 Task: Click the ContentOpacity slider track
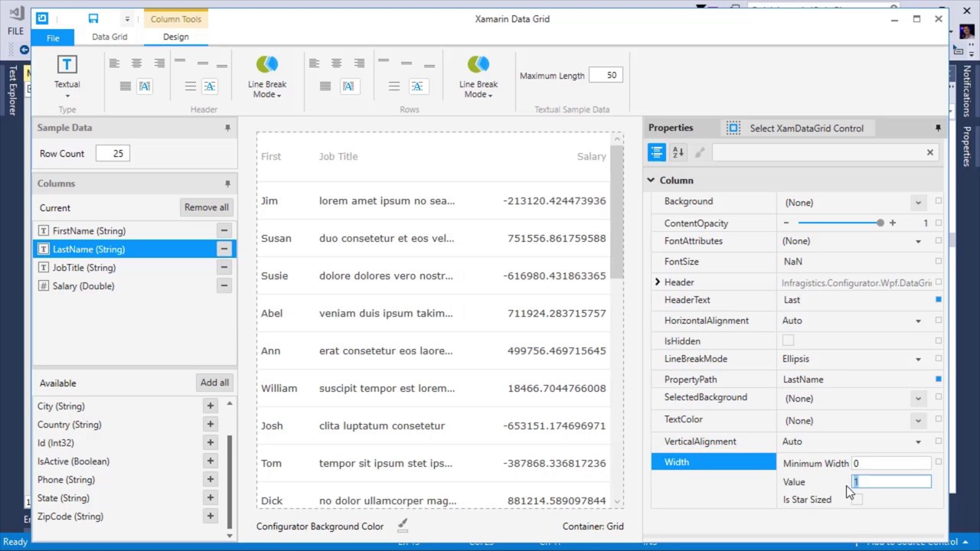pos(839,223)
